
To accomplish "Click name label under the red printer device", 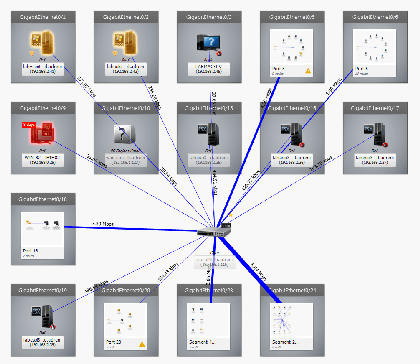I will (43, 160).
